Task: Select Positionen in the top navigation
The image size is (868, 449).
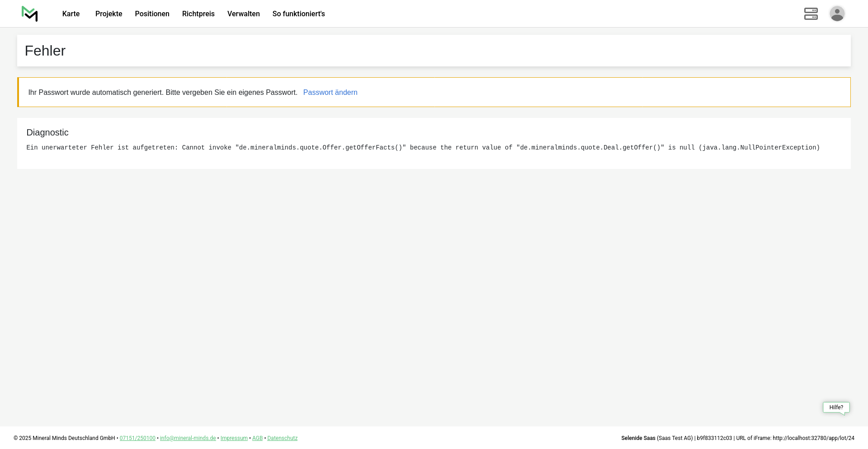Action: coord(152,14)
